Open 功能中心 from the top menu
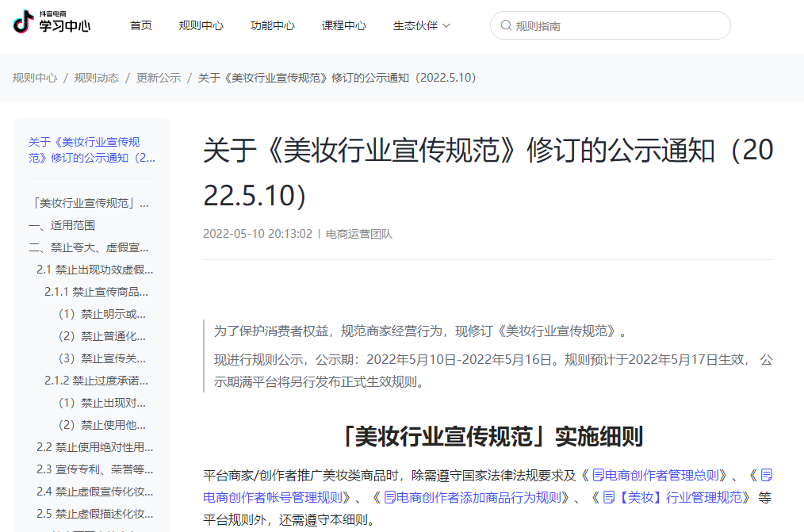This screenshot has height=532, width=804. [x=273, y=25]
